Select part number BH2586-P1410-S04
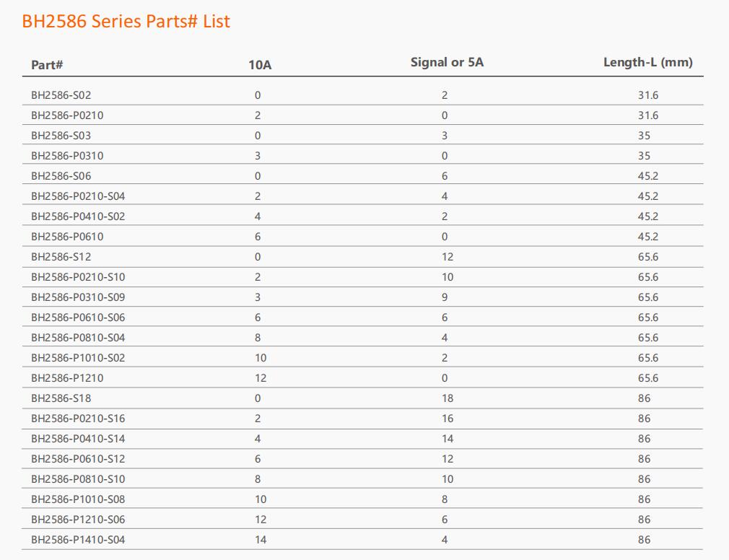The width and height of the screenshot is (729, 560). (78, 540)
